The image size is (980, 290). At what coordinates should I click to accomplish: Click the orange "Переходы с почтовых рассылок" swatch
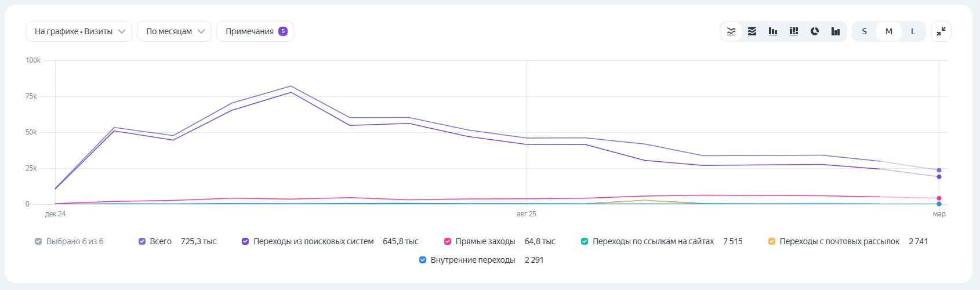[x=772, y=241]
